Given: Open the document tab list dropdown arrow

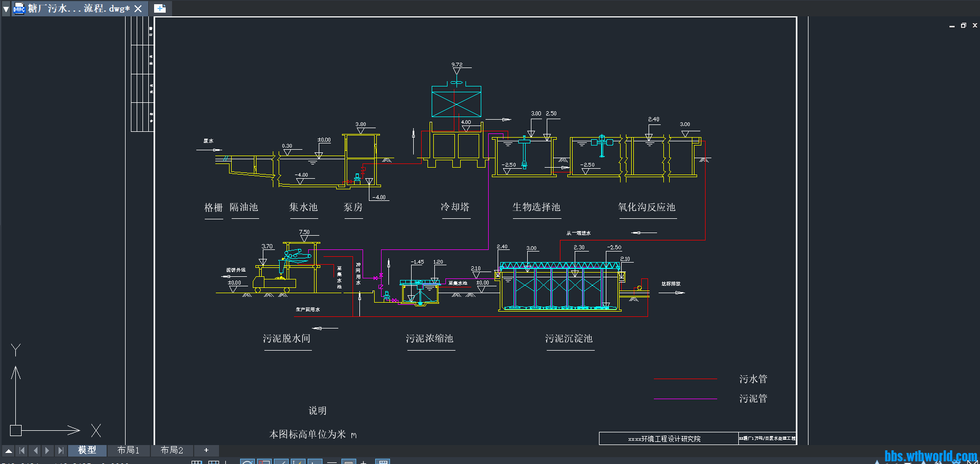Looking at the screenshot, I should tap(6, 9).
